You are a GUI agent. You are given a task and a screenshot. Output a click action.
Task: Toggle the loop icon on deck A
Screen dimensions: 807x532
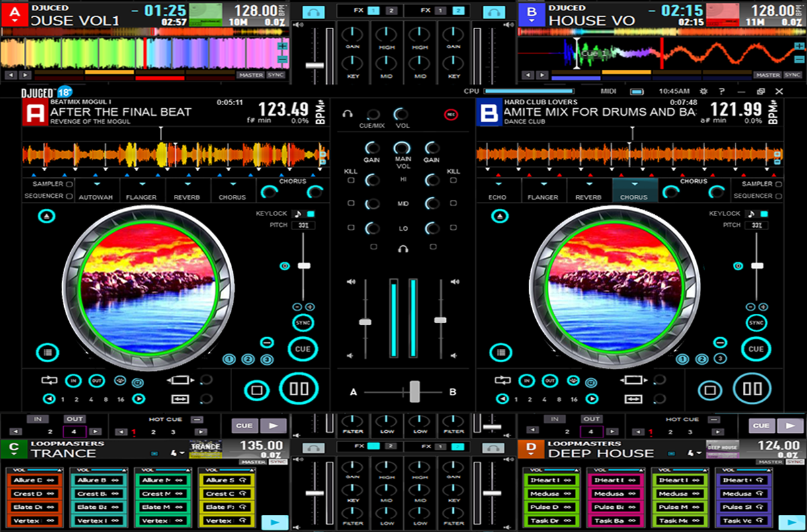(x=50, y=381)
